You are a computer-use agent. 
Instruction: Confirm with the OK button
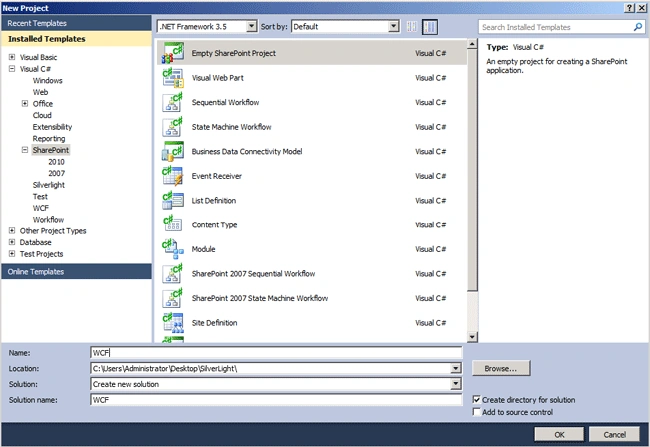coord(559,435)
